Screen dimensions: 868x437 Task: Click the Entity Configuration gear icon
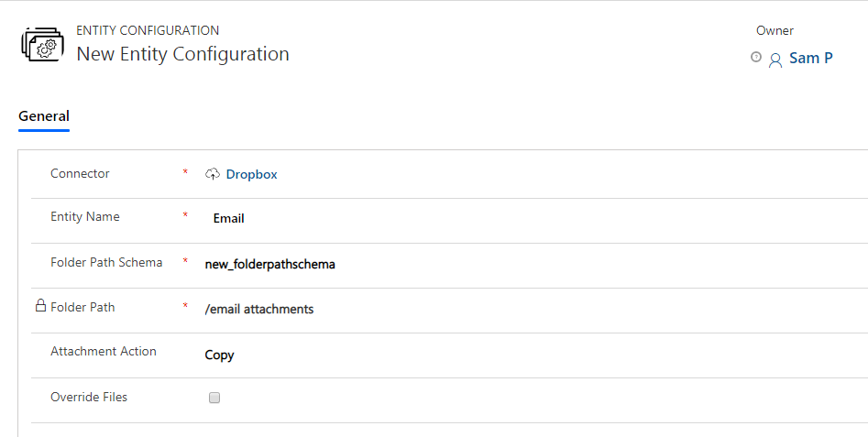click(x=43, y=44)
